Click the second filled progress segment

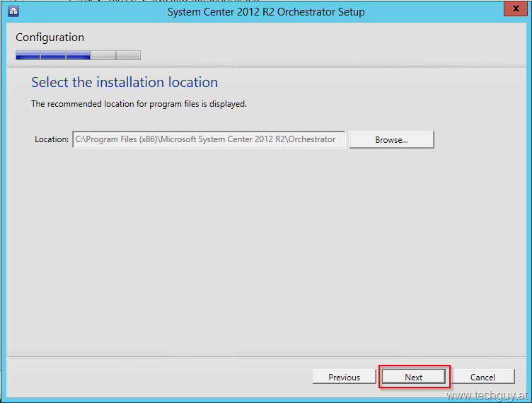click(53, 55)
